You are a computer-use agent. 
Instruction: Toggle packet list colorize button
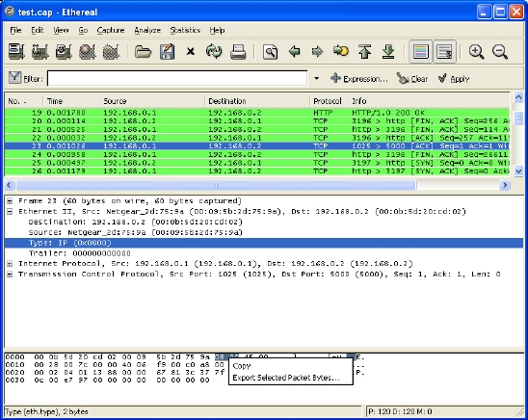[421, 51]
